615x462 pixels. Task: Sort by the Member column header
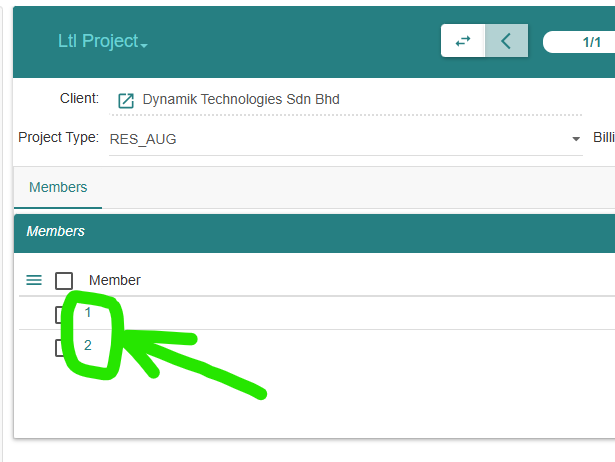click(115, 280)
